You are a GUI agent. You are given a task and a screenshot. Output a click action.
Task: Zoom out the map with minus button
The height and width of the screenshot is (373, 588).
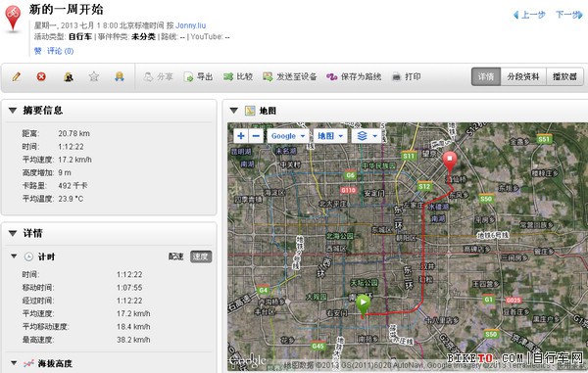point(256,136)
